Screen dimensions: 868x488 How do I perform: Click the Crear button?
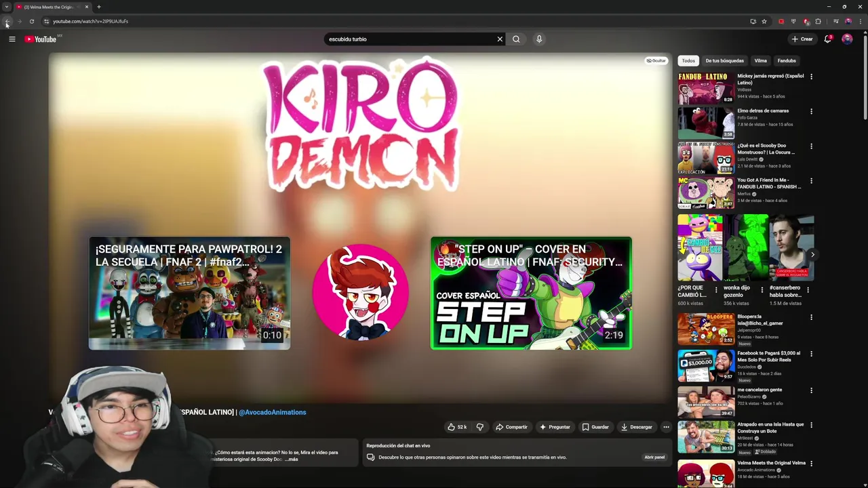point(802,39)
